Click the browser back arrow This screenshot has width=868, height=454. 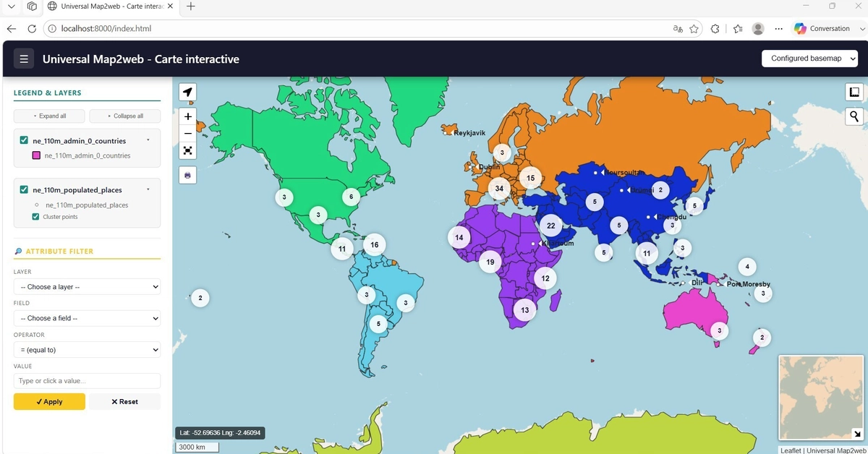12,29
